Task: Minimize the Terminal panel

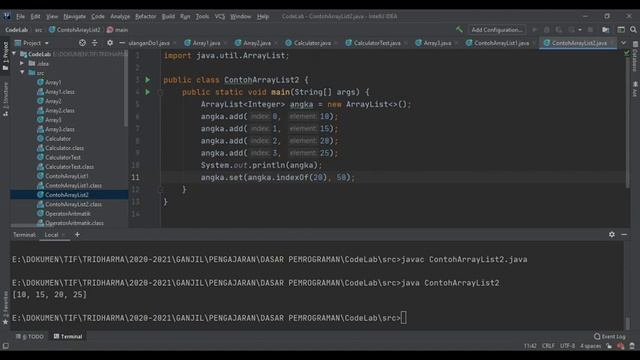Action: (x=624, y=234)
